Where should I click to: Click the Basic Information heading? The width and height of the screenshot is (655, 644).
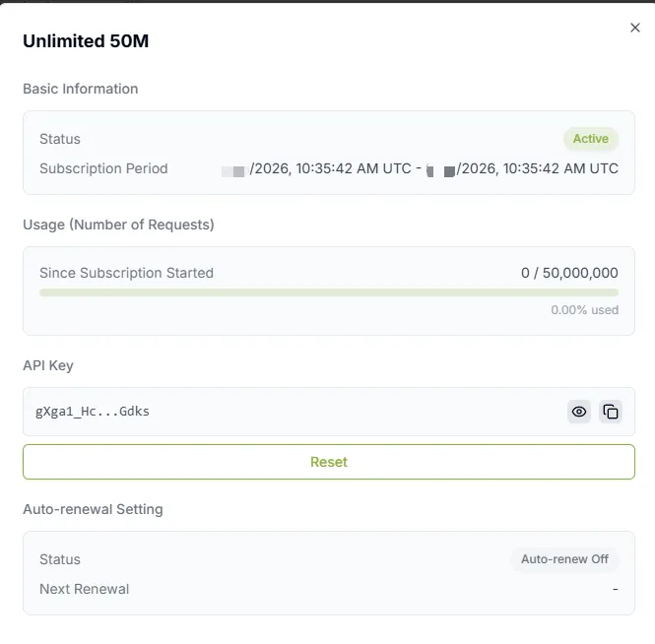point(80,89)
